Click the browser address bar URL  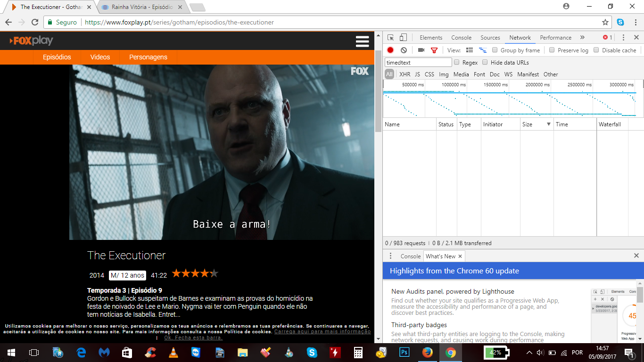click(x=179, y=22)
